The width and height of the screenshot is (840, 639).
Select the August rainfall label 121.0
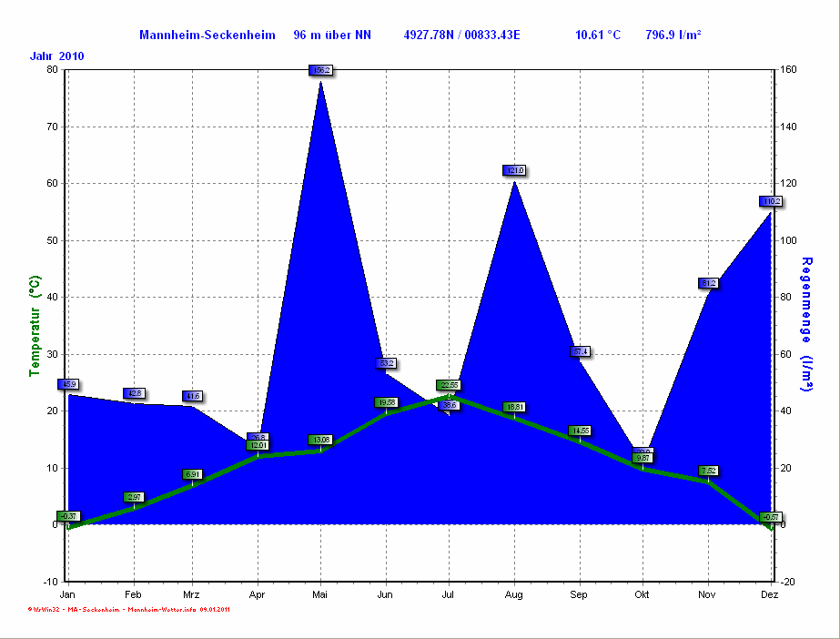click(x=514, y=170)
